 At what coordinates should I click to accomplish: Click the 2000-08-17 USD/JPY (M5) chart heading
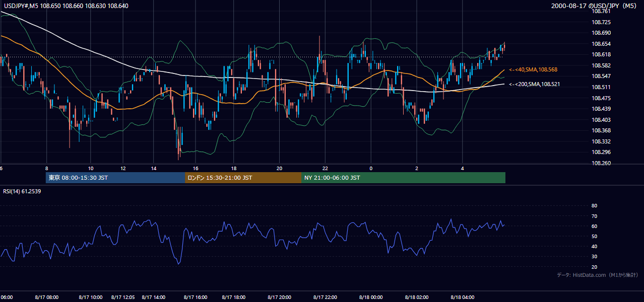(595, 6)
